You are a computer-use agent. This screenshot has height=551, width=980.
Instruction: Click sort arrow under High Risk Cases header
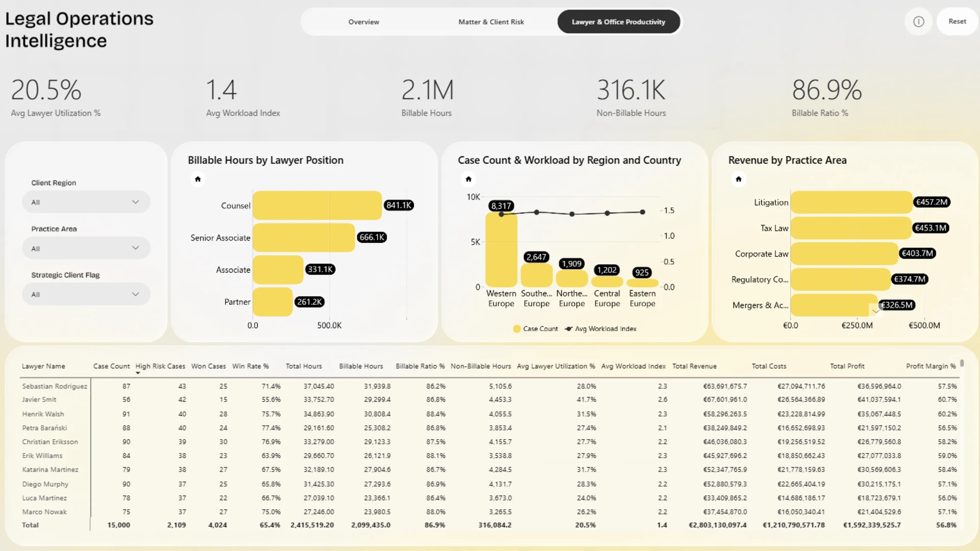click(x=138, y=373)
